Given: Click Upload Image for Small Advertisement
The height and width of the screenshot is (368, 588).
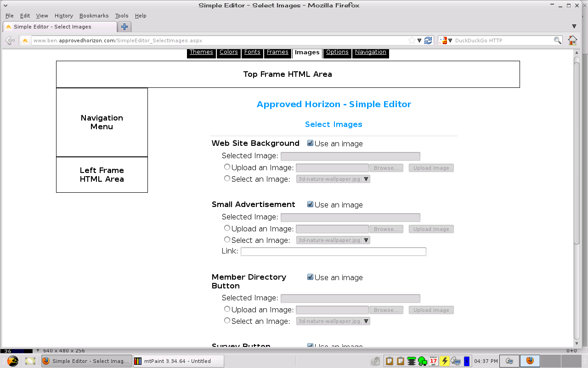Looking at the screenshot, I should [431, 229].
